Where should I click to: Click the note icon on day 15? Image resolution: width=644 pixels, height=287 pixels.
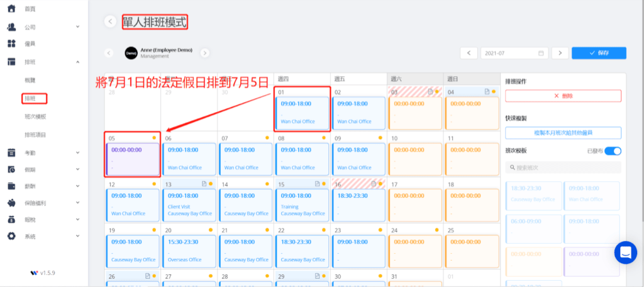[317, 184]
